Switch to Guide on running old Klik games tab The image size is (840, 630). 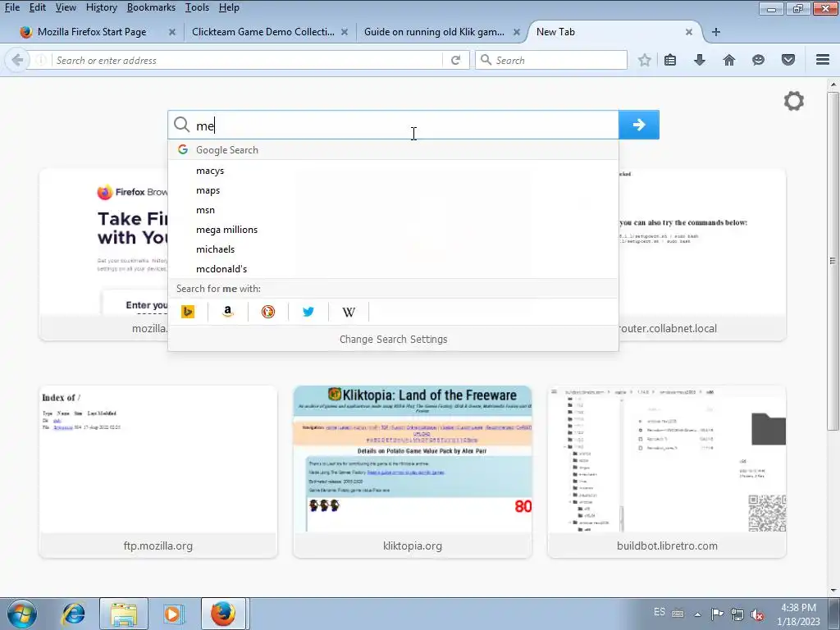pos(434,32)
